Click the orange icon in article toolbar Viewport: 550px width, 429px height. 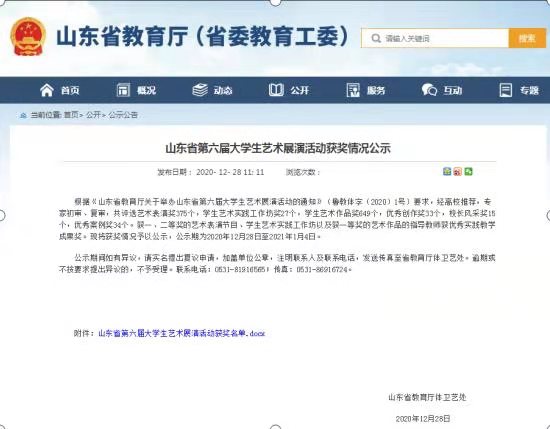[x=457, y=172]
